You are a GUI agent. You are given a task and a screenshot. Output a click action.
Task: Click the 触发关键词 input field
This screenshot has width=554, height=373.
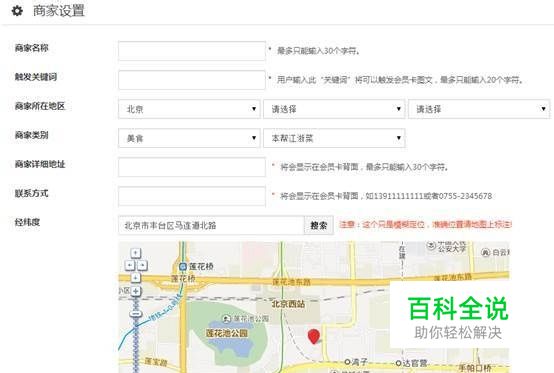coord(192,80)
